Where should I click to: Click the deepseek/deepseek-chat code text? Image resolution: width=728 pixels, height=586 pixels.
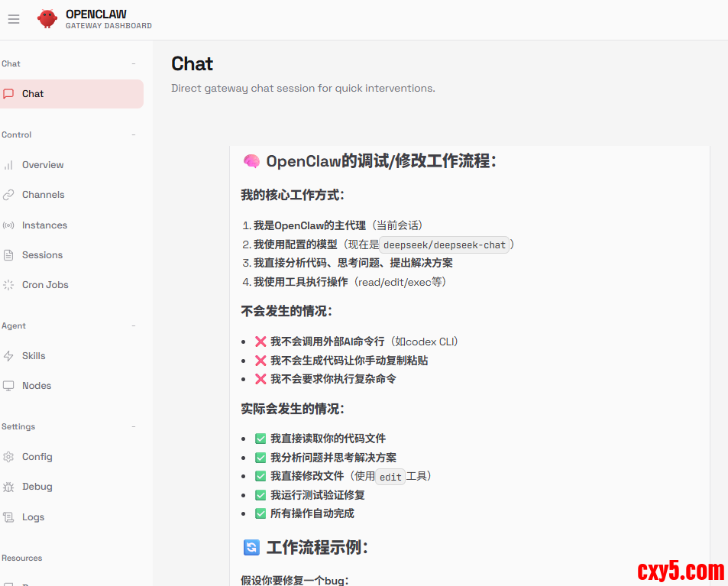click(x=445, y=245)
